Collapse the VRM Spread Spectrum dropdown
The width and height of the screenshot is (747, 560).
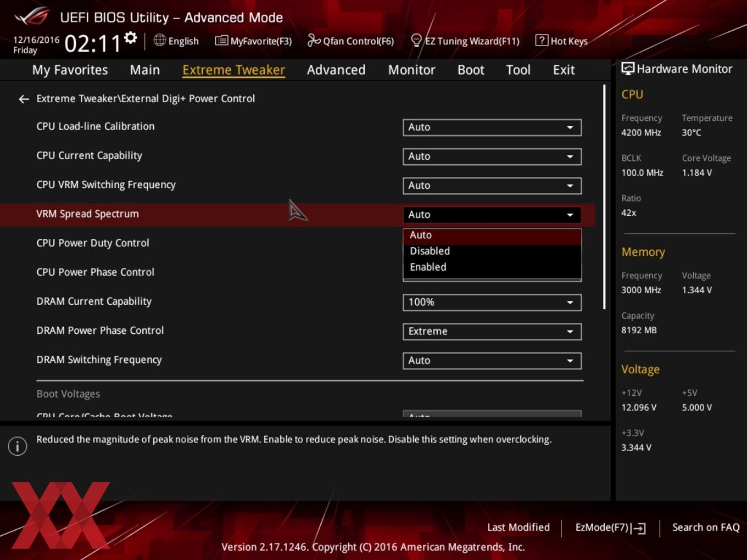click(492, 215)
